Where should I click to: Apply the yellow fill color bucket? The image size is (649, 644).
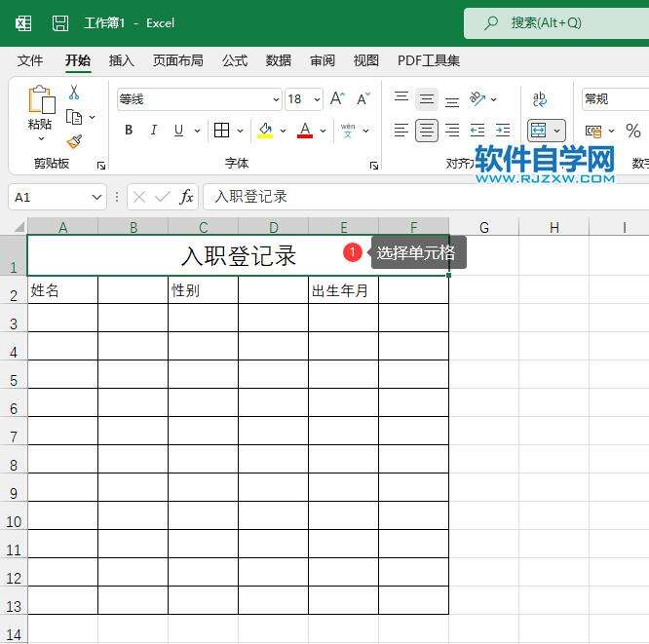click(265, 131)
